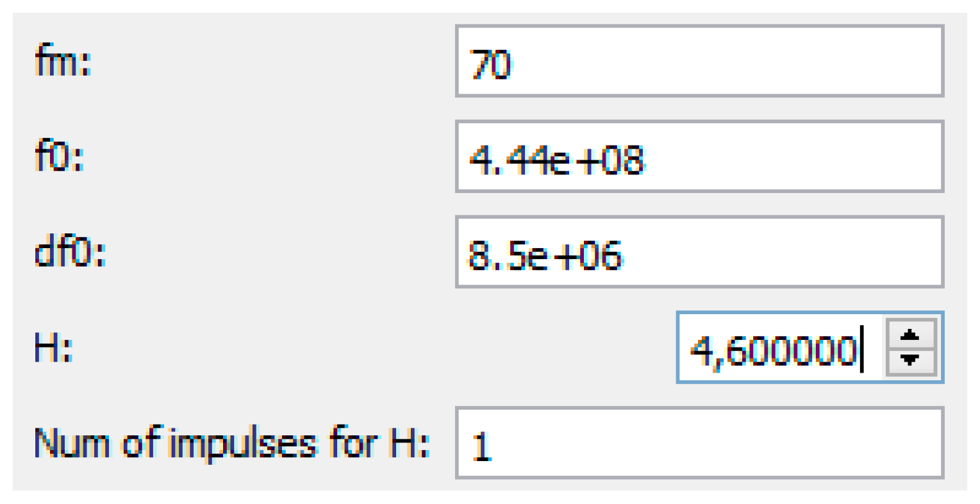Increase H using the up arrow
Image resolution: width=980 pixels, height=504 pixels.
(909, 335)
